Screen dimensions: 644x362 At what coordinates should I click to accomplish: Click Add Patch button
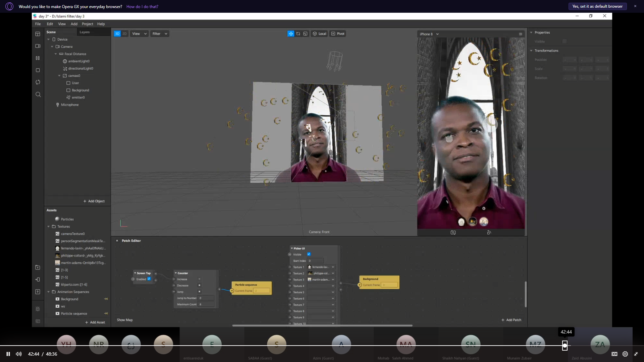pos(512,320)
